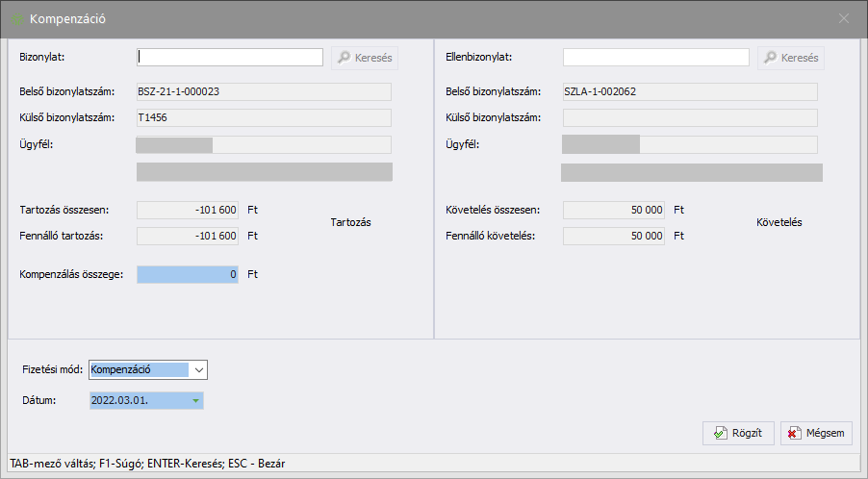868x479 pixels.
Task: Click the Ügyfél field in the Tartozás panel
Action: tap(263, 145)
